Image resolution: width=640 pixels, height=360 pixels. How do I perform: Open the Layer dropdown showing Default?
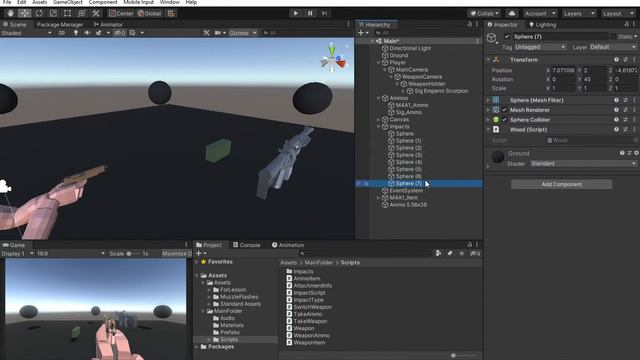tap(613, 47)
